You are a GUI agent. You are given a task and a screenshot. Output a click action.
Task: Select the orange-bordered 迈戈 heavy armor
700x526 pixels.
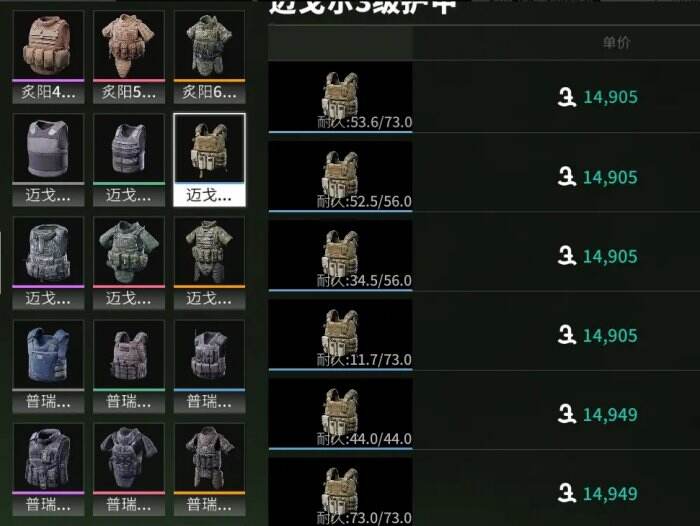coord(209,263)
